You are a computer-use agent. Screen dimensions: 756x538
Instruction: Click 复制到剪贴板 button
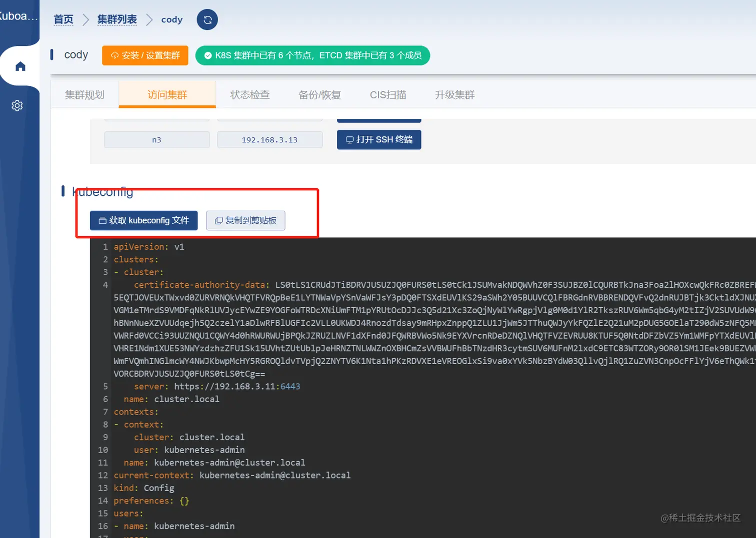click(245, 221)
